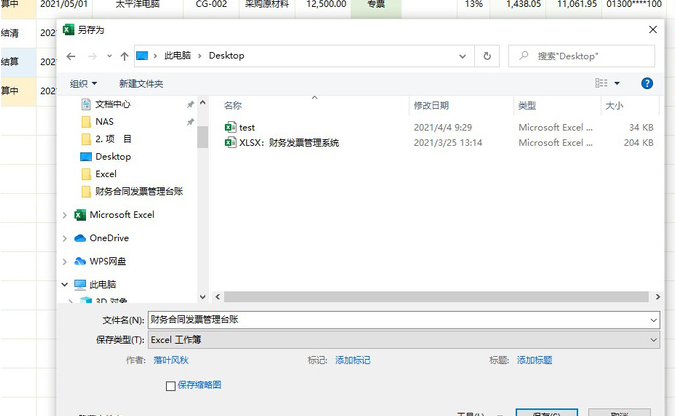Edit the author 薄叶风秋
Image resolution: width=675 pixels, height=416 pixels.
[x=171, y=360]
